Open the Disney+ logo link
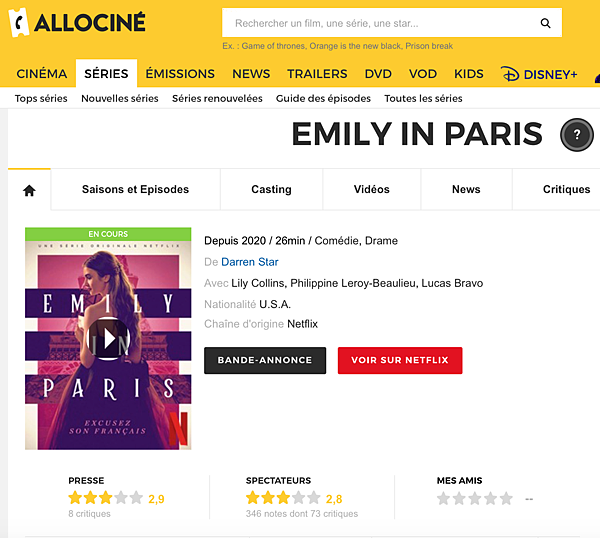This screenshot has height=538, width=600. point(539,74)
